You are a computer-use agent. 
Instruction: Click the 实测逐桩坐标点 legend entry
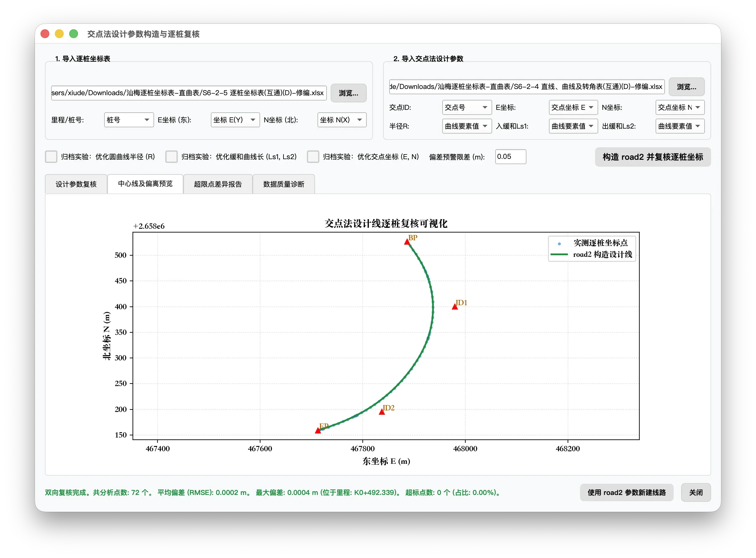point(593,243)
